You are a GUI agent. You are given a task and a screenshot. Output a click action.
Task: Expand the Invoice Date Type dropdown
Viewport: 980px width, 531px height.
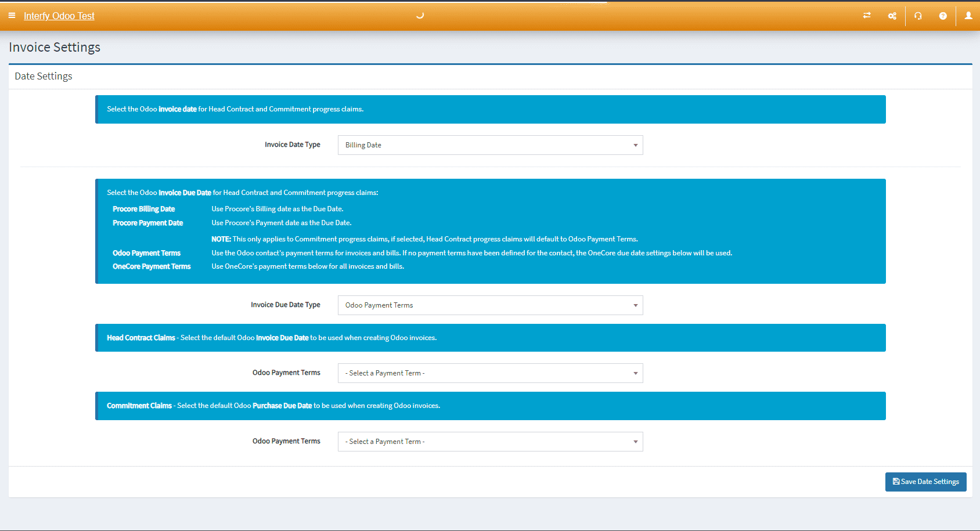(x=490, y=145)
